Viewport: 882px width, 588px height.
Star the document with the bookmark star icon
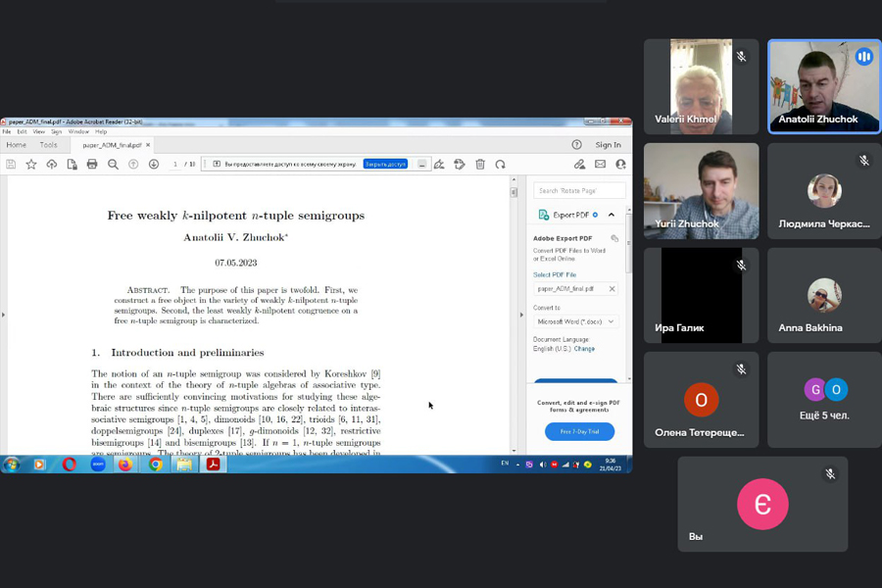(x=31, y=165)
